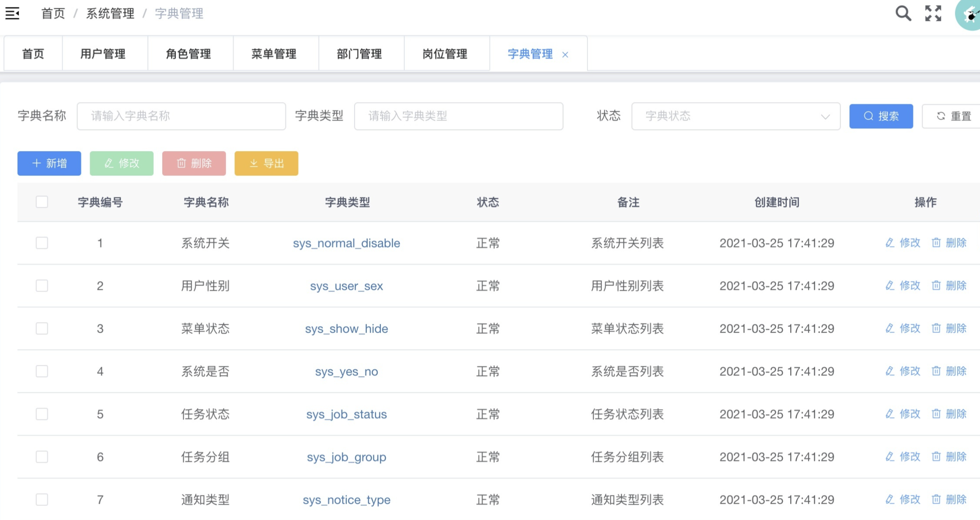Open the 字典状态 status dropdown
Image resolution: width=980 pixels, height=520 pixels.
coord(735,116)
